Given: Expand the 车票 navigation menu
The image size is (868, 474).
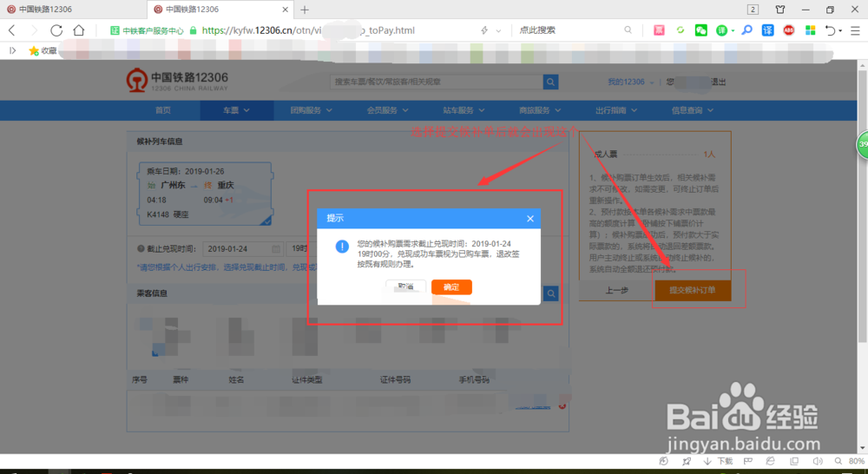Looking at the screenshot, I should [236, 110].
